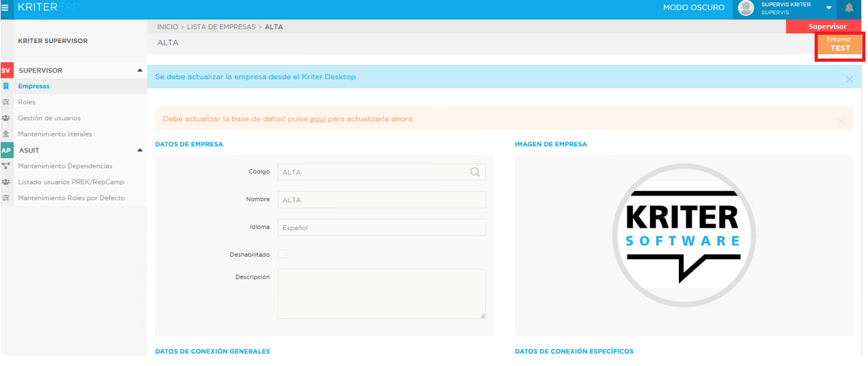
Task: Go to INICIO breadcrumb
Action: coord(167,27)
